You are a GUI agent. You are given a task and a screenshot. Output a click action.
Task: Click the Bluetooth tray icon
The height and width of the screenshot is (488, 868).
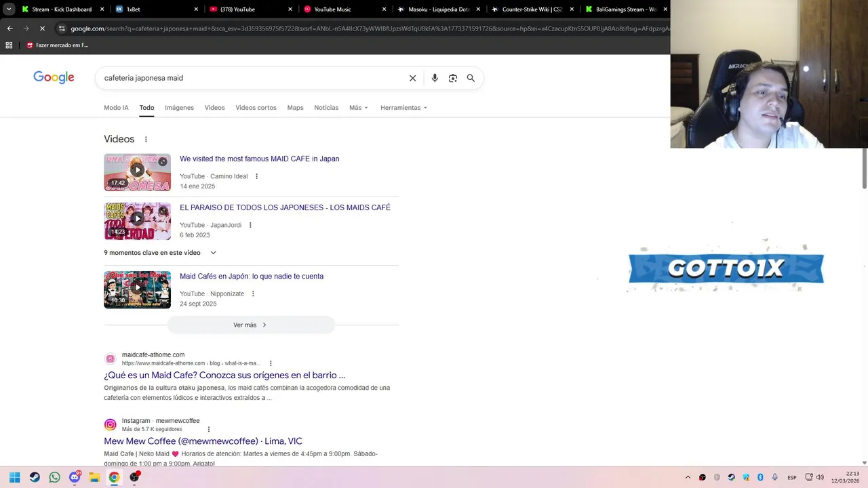tap(760, 477)
